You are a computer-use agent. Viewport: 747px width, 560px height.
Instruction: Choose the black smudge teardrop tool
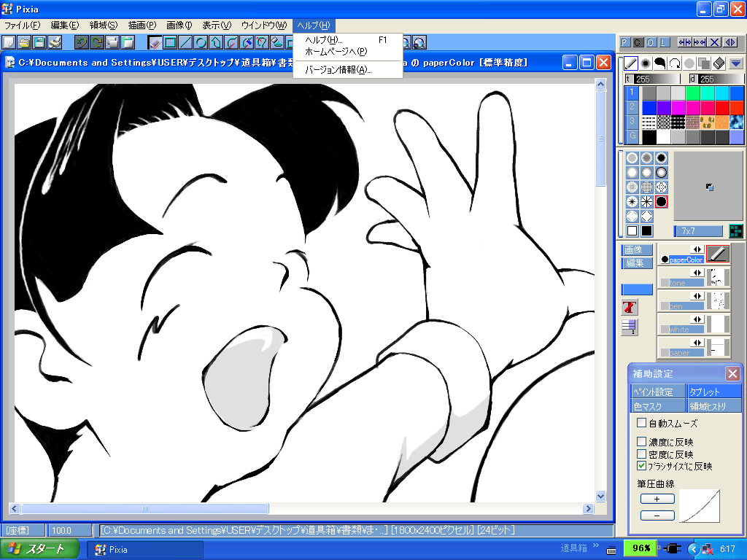tap(659, 63)
